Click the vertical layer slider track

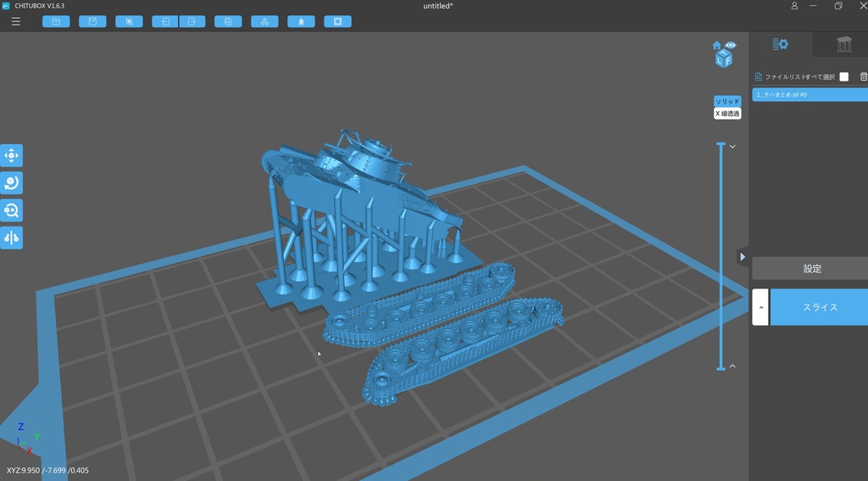(721, 256)
